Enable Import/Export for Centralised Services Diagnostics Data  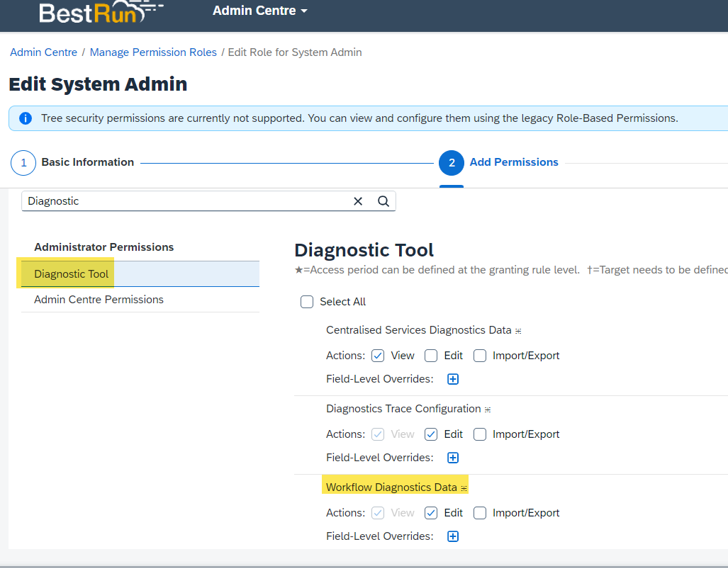tap(480, 356)
